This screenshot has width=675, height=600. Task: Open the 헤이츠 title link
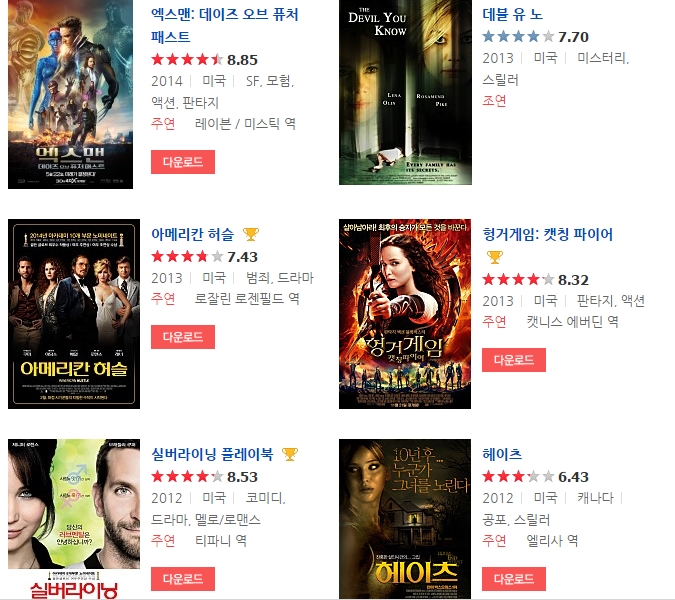[x=502, y=454]
